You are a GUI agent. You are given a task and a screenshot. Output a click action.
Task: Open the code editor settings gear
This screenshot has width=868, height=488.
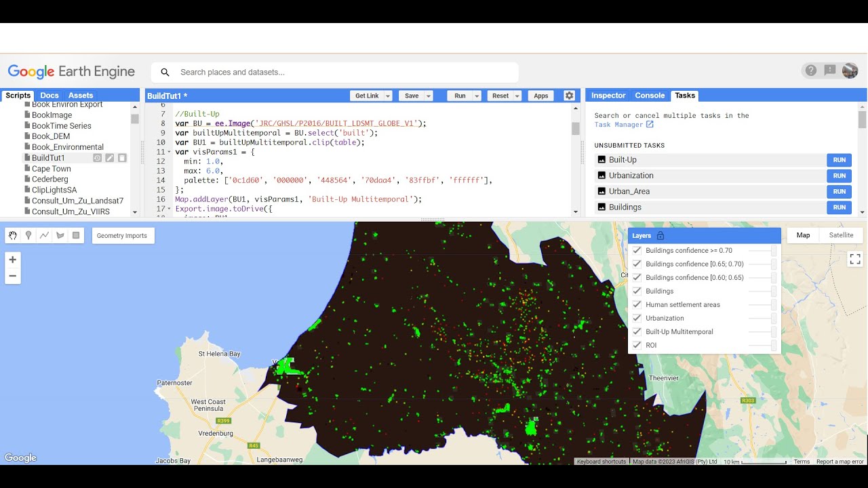click(x=569, y=96)
